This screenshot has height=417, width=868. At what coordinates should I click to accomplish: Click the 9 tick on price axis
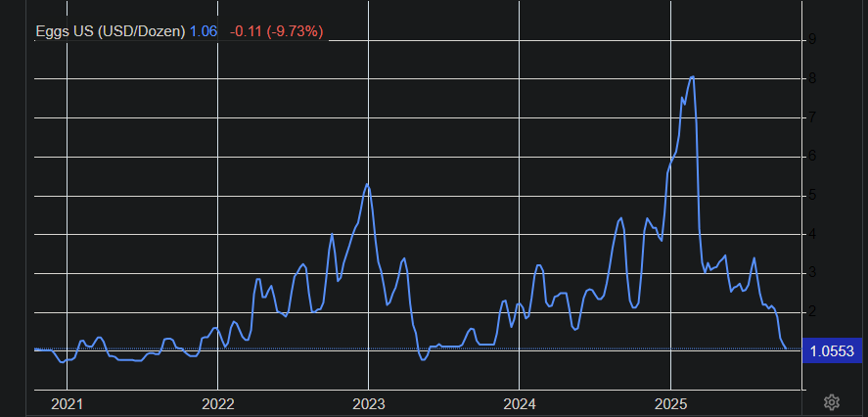click(812, 39)
